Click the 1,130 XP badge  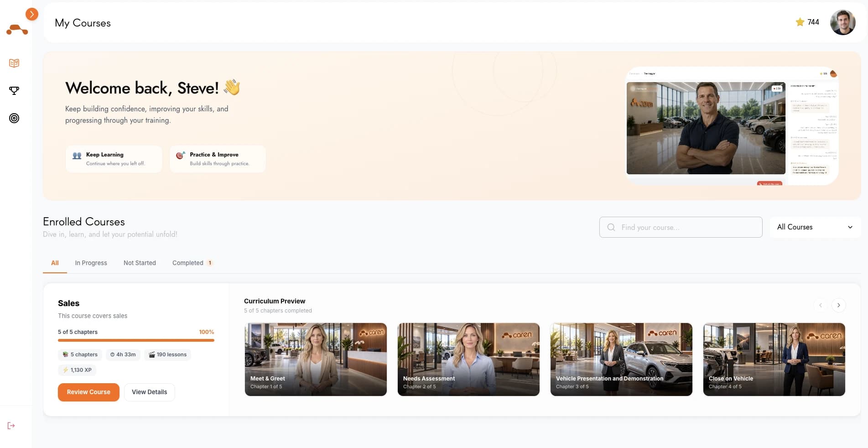point(77,370)
